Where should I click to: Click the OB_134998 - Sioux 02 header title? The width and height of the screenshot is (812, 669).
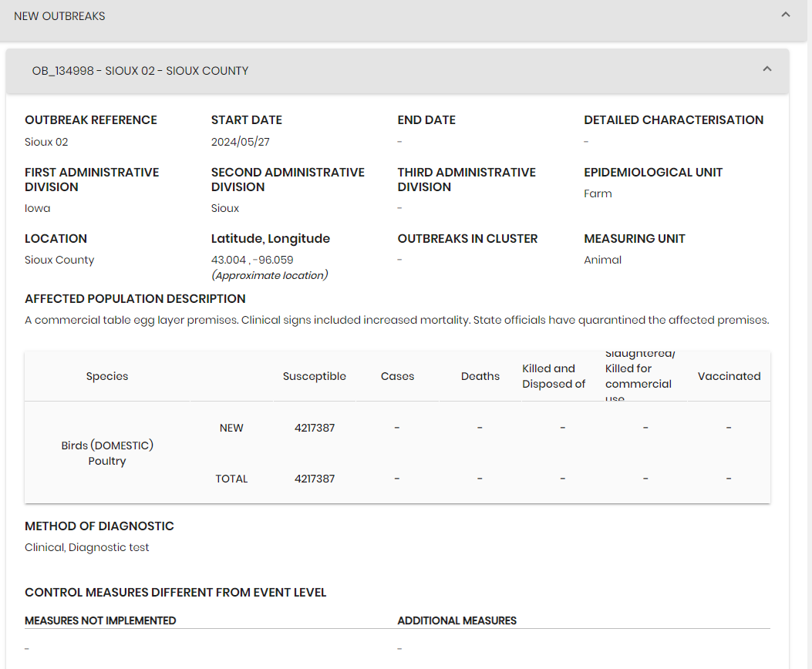point(140,71)
